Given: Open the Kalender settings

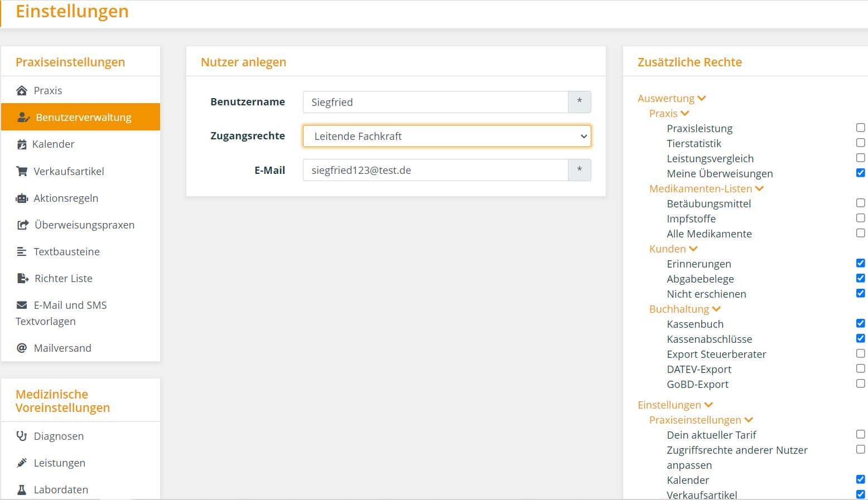Looking at the screenshot, I should point(80,144).
